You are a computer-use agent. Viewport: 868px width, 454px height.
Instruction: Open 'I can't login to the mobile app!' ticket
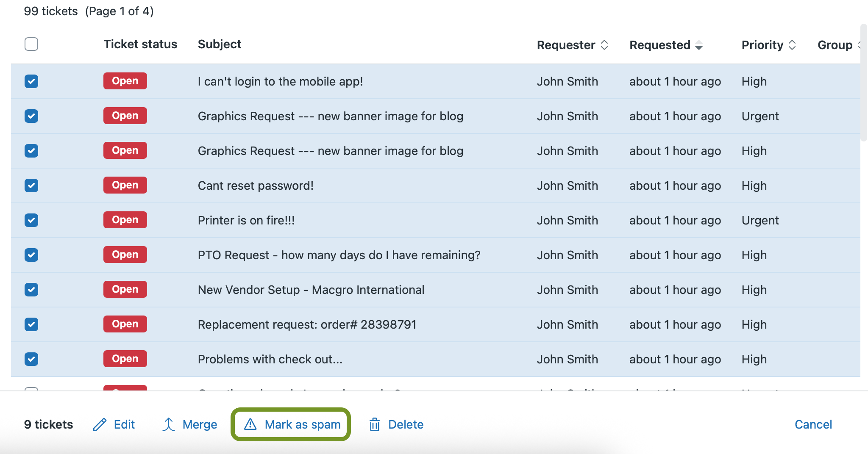click(x=280, y=81)
